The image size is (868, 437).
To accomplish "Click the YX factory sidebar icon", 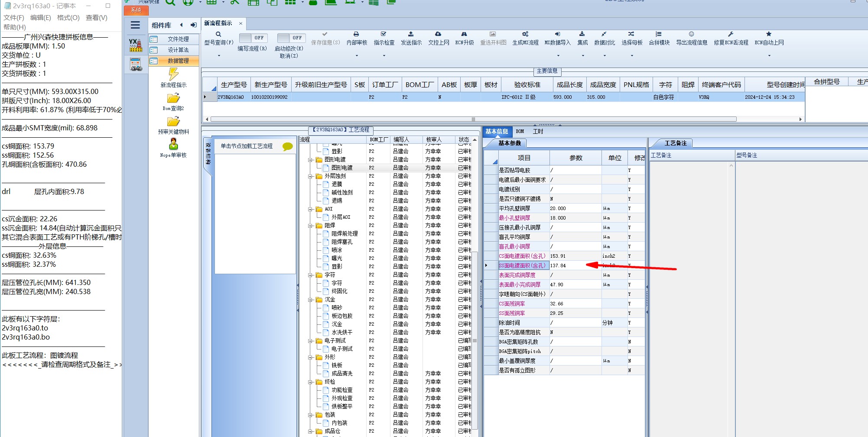I will [x=136, y=45].
